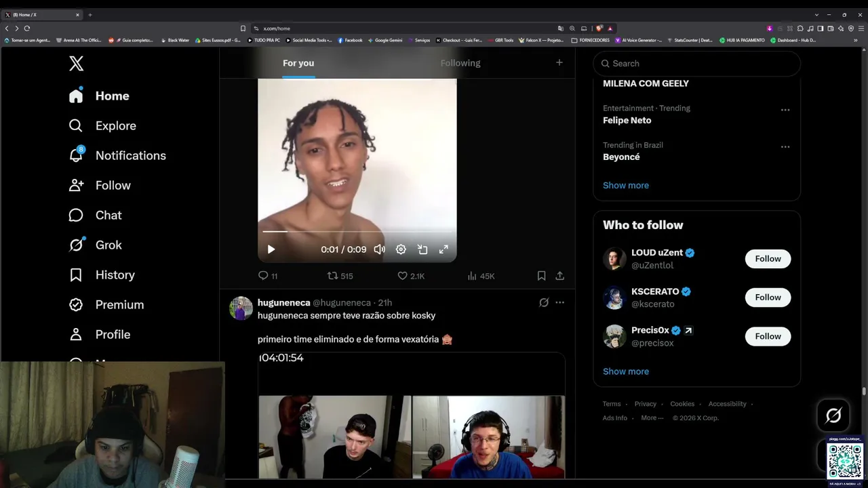Open the Beyoncé trending topic
Screen dimensions: 868x488
pyautogui.click(x=621, y=157)
